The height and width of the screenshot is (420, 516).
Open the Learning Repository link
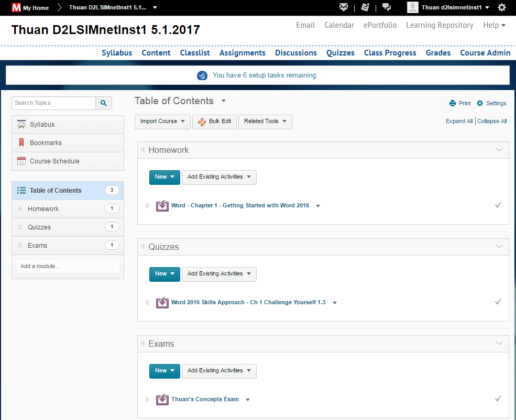[440, 25]
